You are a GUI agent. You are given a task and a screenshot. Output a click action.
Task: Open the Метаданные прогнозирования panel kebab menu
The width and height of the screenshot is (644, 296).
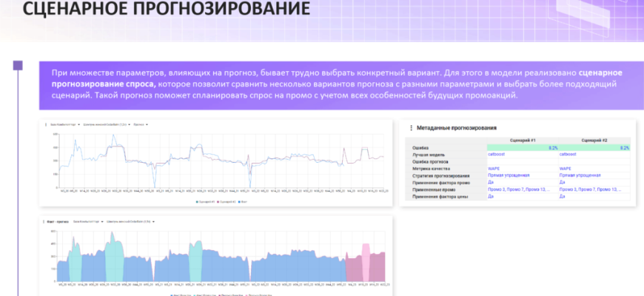[410, 128]
